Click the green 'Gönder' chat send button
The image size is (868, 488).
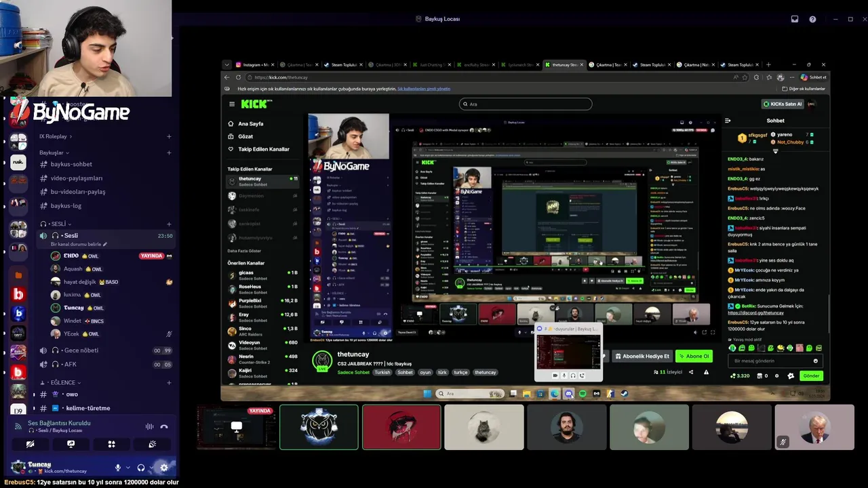(812, 375)
